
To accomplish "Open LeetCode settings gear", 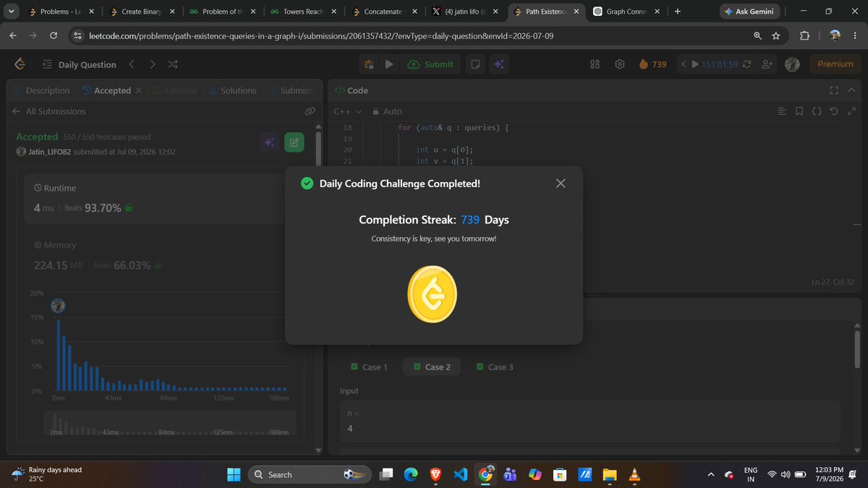I will coord(620,64).
